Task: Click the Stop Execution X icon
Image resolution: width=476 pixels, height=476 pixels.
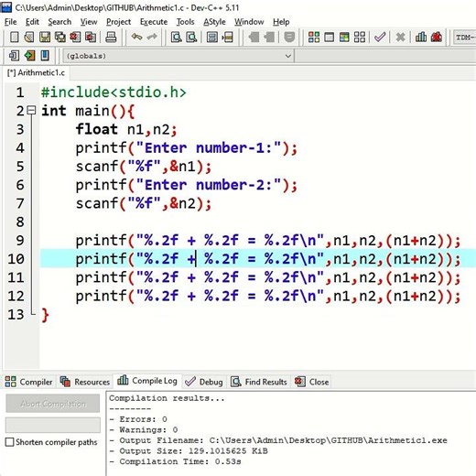Action: (x=400, y=38)
